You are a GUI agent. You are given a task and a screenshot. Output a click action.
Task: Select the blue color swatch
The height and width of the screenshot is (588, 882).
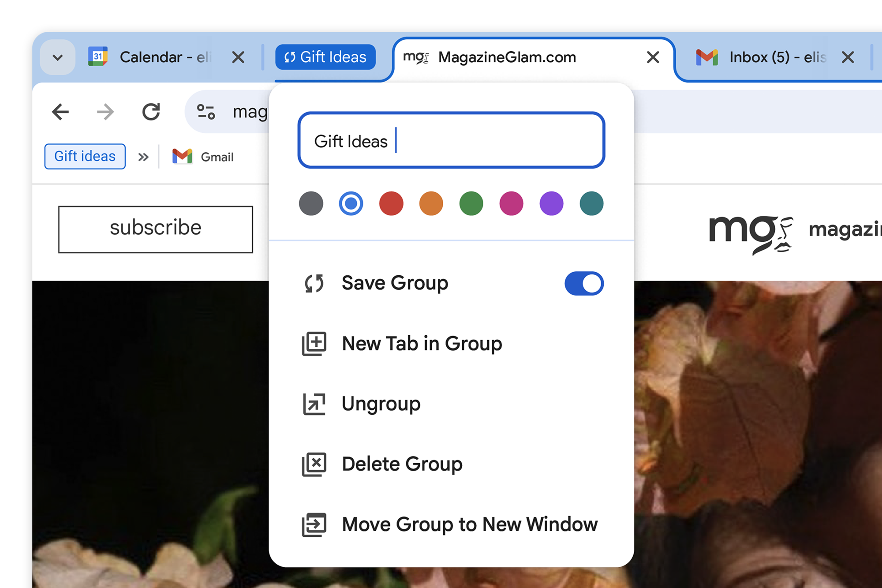pos(351,202)
